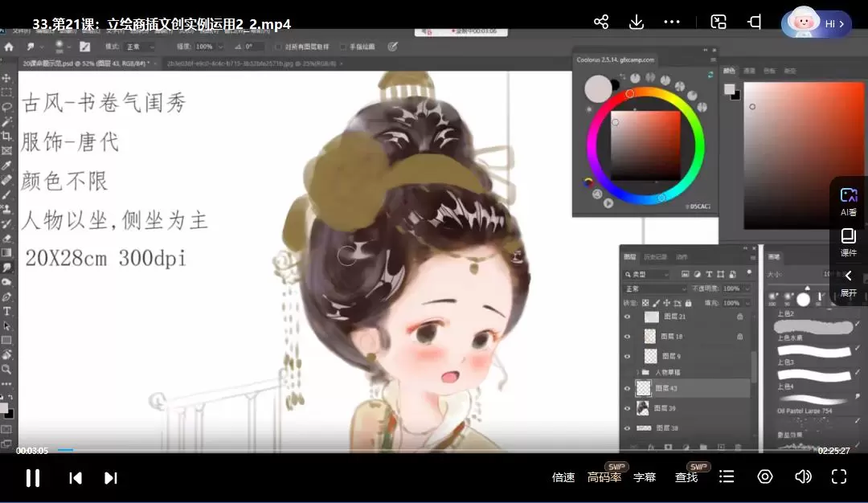This screenshot has width=868, height=503.
Task: Select the Smudge tool
Action: click(6, 268)
